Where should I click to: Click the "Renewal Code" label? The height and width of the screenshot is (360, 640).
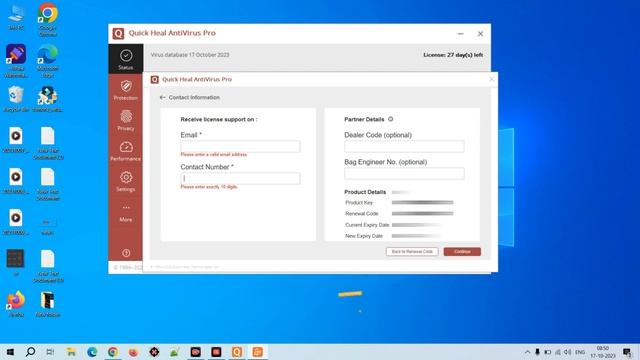pos(362,213)
